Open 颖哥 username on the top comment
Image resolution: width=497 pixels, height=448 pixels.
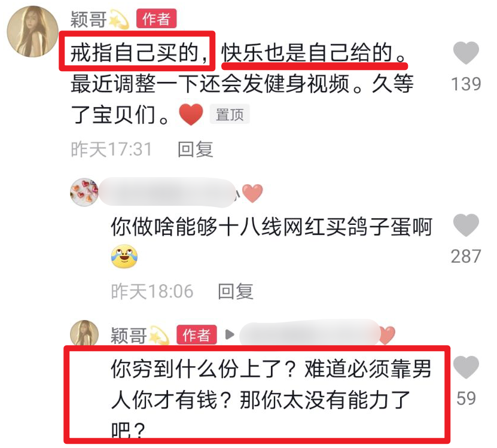click(x=89, y=19)
